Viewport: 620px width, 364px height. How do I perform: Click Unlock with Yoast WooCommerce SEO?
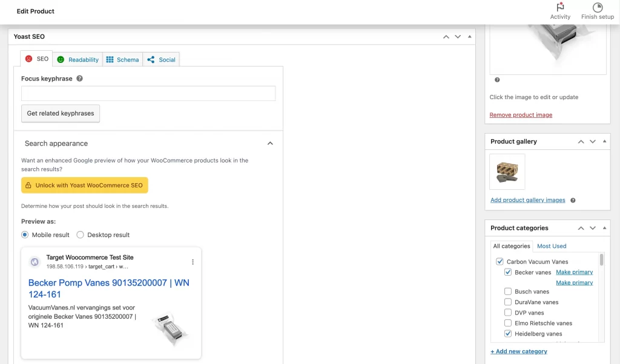click(85, 185)
